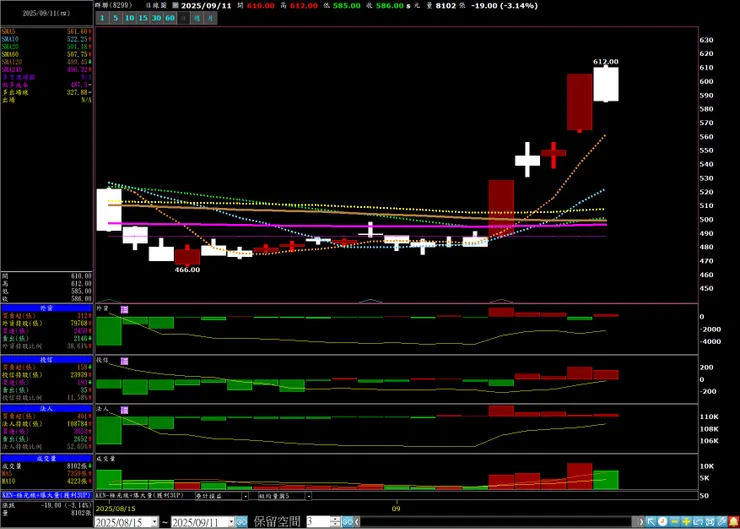Select the cursor arrow tool icon
The width and height of the screenshot is (740, 529).
click(x=651, y=521)
